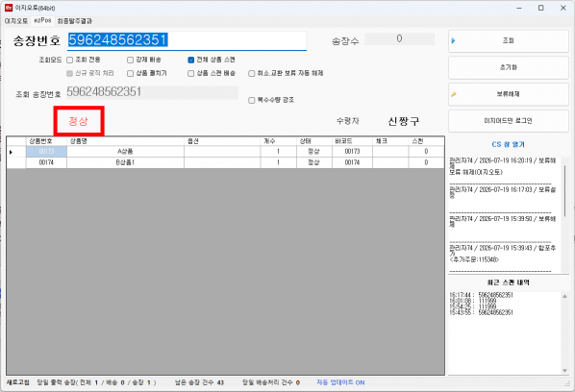Tick the 복수수량 강조 checkbox

(252, 100)
